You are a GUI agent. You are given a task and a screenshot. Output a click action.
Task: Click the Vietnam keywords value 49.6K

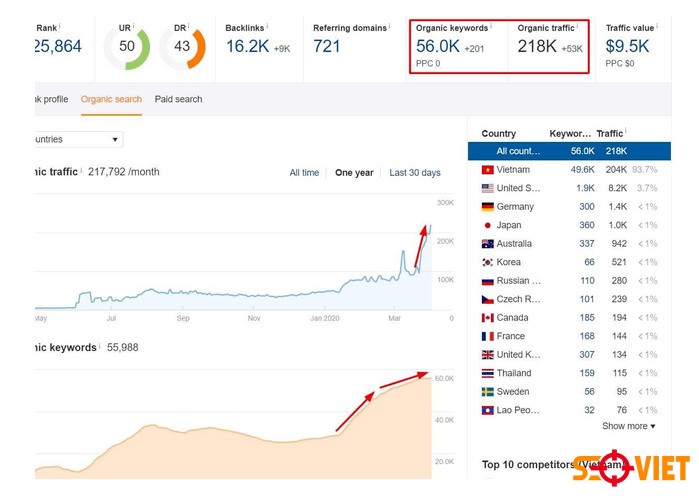click(x=582, y=170)
